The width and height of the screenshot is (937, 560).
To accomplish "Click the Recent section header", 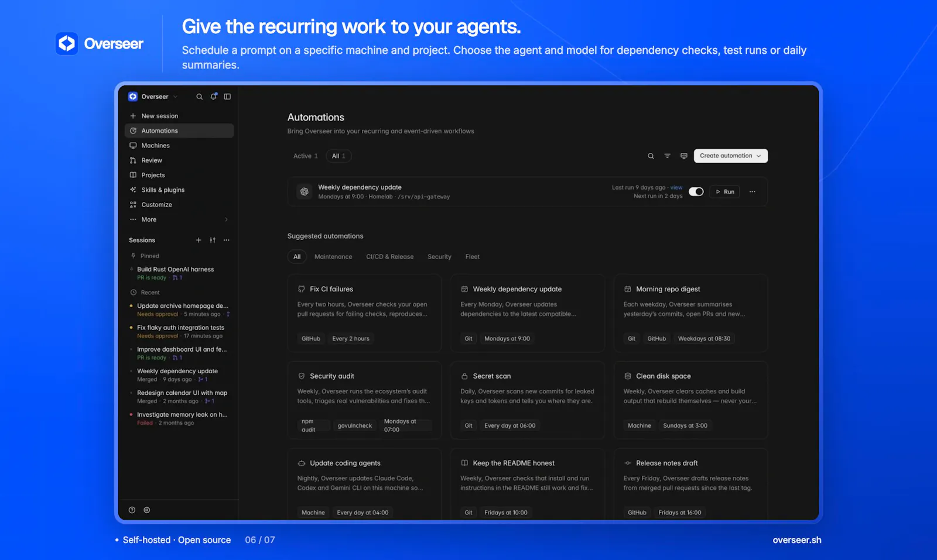I will click(145, 293).
